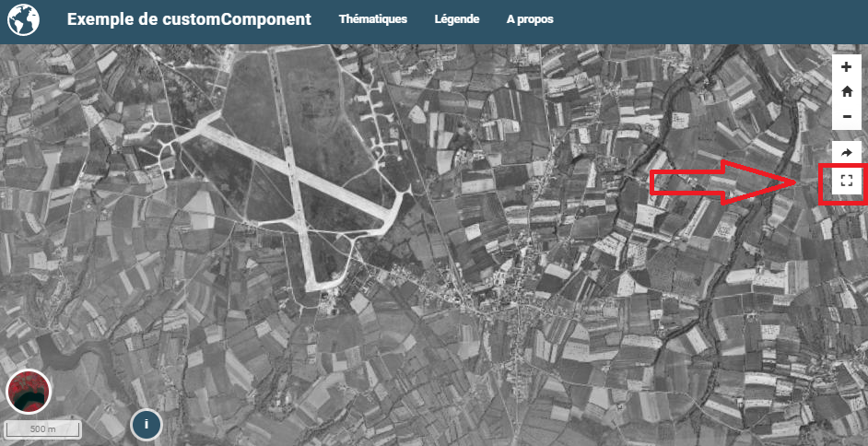This screenshot has height=446, width=868.
Task: Open the A propos menu
Action: coord(530,19)
